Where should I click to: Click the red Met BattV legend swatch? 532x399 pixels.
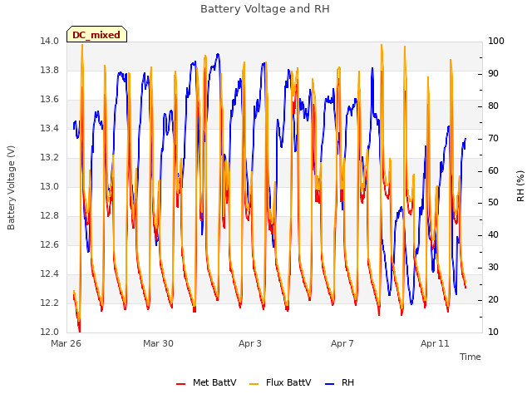tap(181, 384)
